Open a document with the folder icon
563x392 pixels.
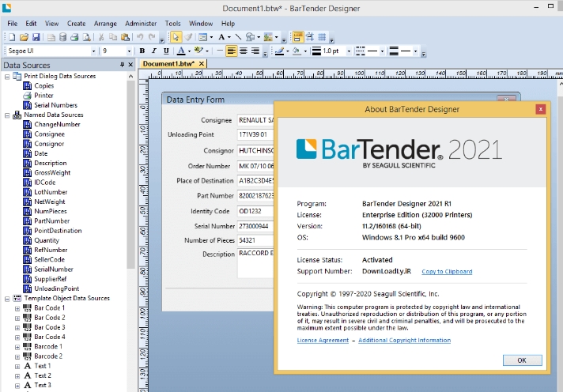click(x=24, y=37)
